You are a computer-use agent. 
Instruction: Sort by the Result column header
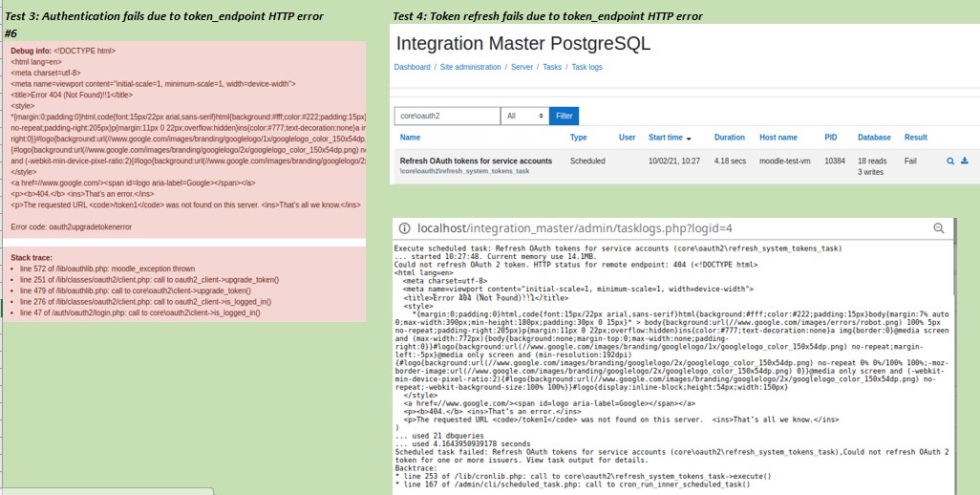pos(916,138)
